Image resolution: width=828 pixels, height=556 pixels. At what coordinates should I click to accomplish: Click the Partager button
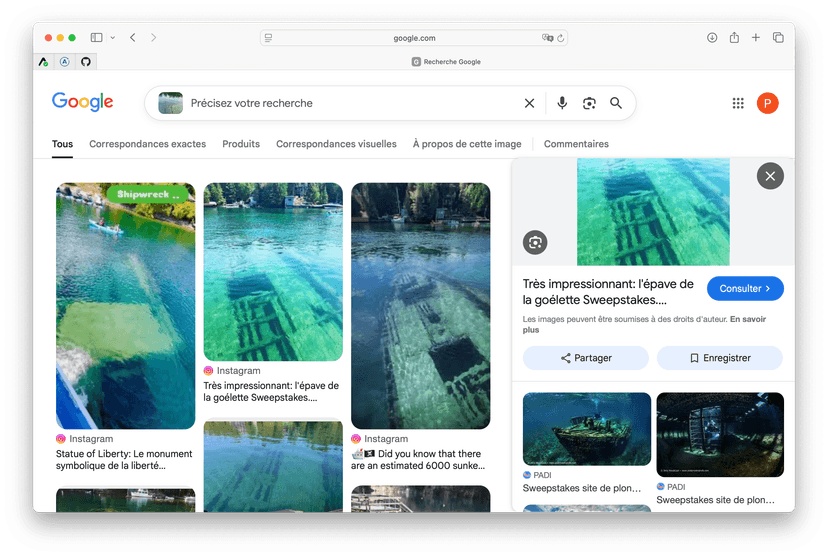586,358
